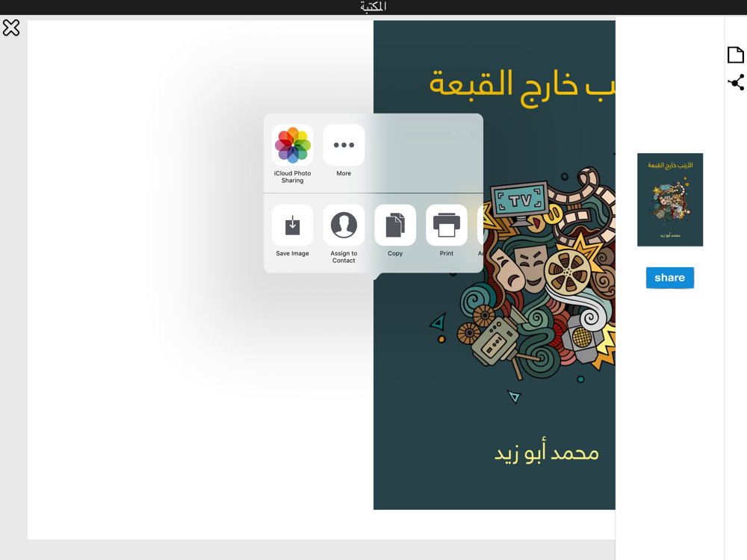The width and height of the screenshot is (747, 560).
Task: Click the empty area of the share sheet top row
Action: click(424, 152)
